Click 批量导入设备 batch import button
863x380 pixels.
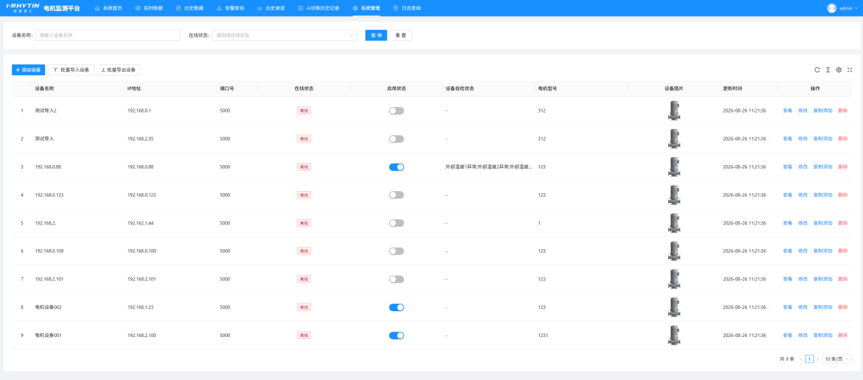coord(72,70)
